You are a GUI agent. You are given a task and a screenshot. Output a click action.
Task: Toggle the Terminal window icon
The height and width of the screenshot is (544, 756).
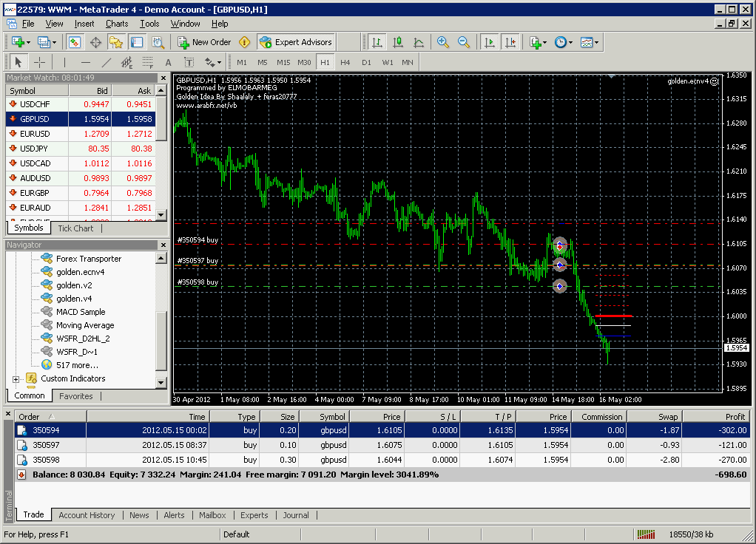click(137, 42)
